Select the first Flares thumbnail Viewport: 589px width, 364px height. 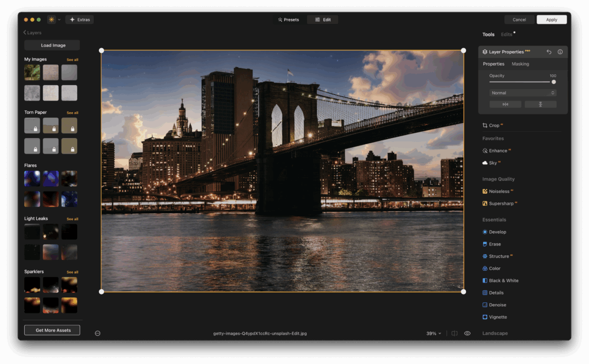coord(32,178)
